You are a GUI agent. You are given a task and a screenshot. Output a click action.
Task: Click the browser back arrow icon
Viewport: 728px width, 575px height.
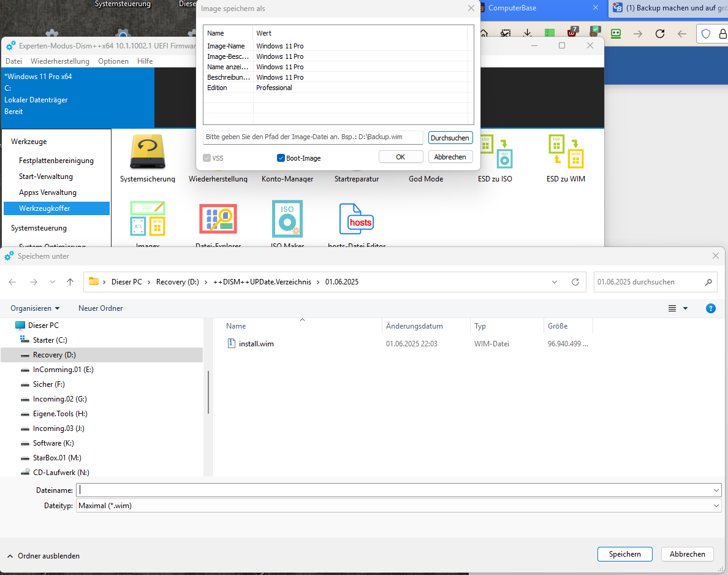(x=681, y=34)
